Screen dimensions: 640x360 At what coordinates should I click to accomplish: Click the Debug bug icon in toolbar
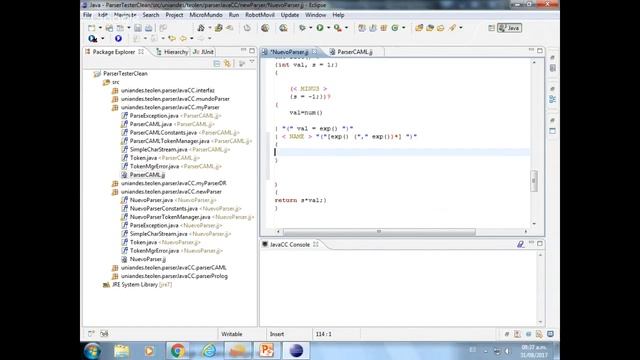(x=302, y=28)
